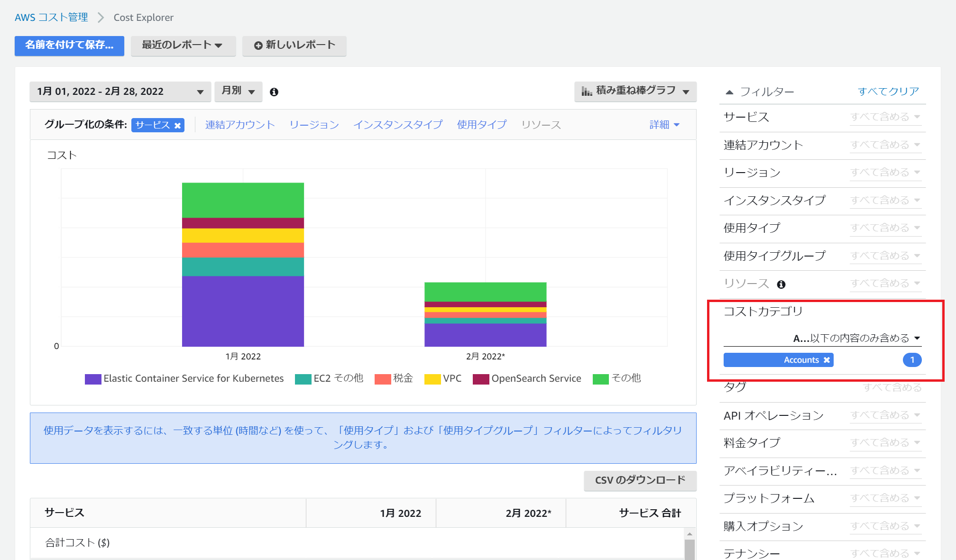The height and width of the screenshot is (560, 956).
Task: Click the purple Elastic Container Service legend swatch
Action: (93, 379)
